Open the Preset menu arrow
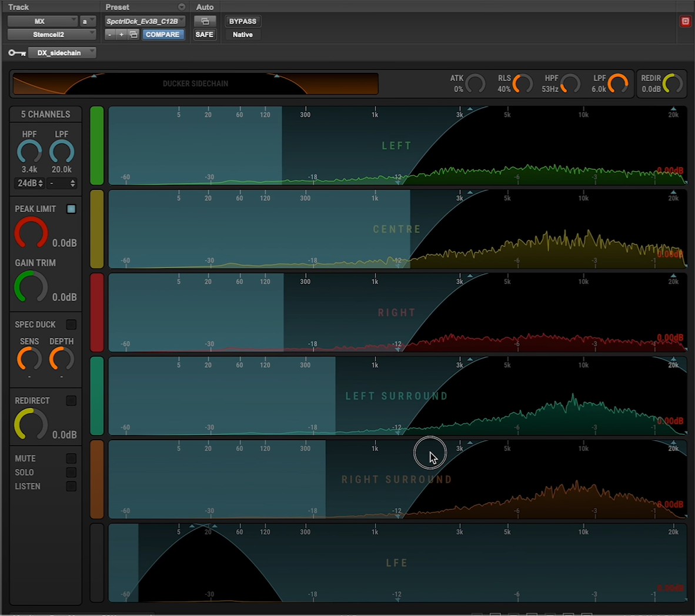The height and width of the screenshot is (616, 695). [182, 7]
